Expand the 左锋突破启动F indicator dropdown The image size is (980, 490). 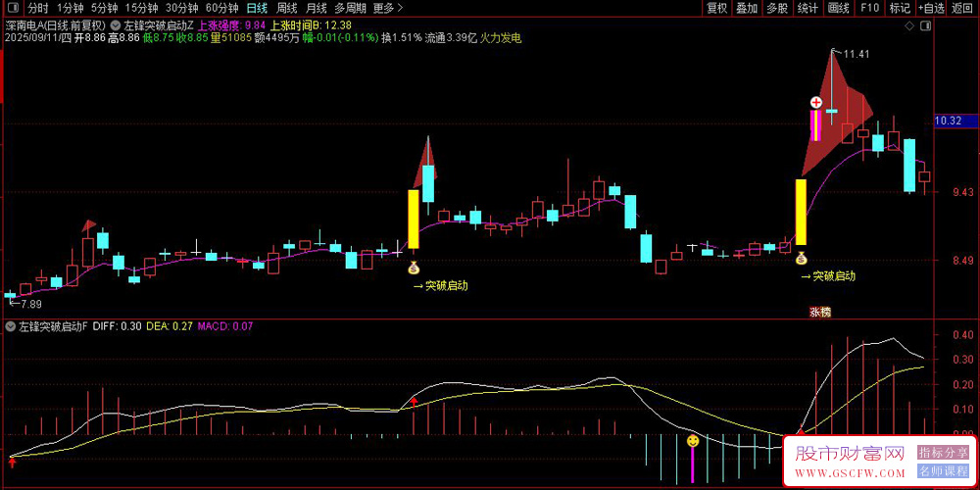tap(11, 325)
